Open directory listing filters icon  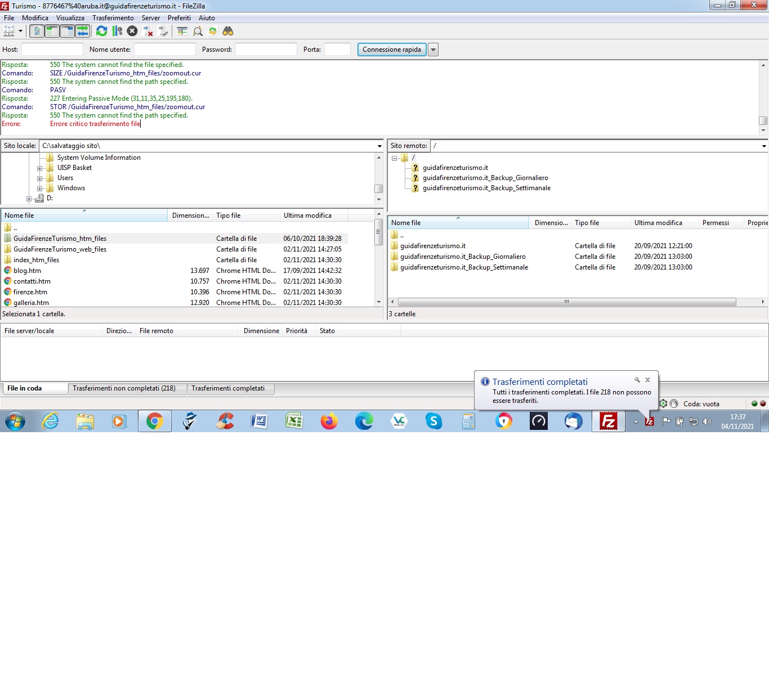[x=182, y=31]
